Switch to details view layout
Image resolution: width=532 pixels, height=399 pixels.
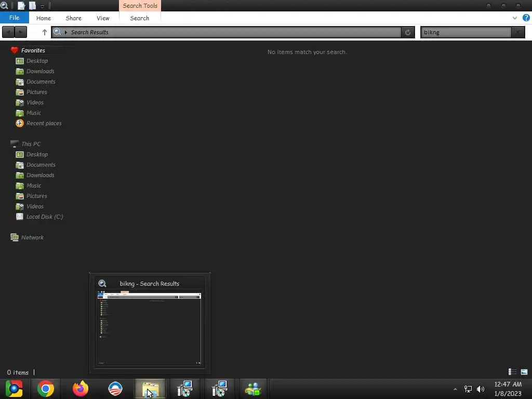512,372
